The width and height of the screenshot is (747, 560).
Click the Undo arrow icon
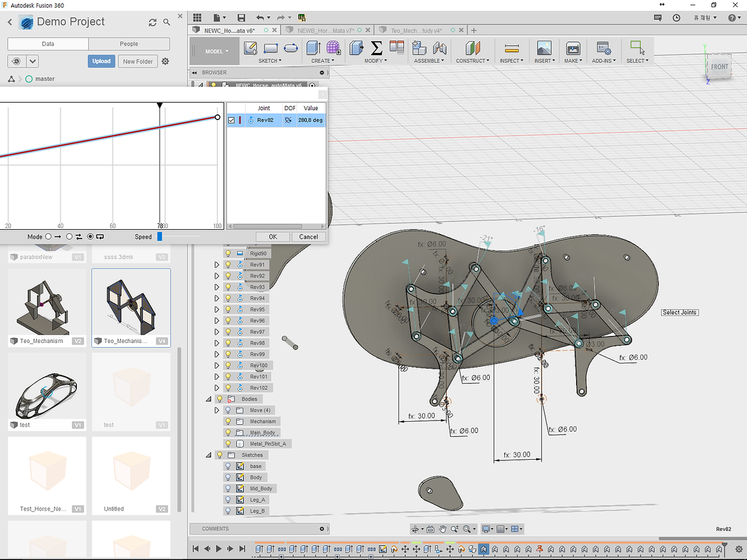[260, 17]
